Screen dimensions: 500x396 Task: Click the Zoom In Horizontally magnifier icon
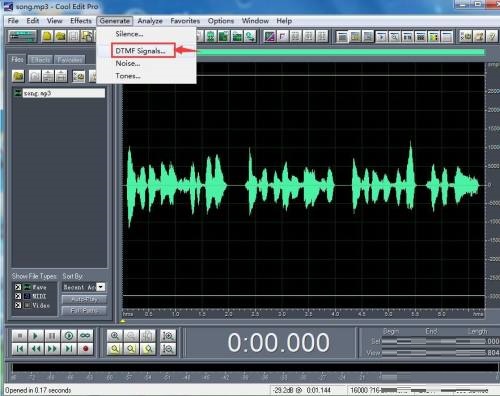pos(115,336)
